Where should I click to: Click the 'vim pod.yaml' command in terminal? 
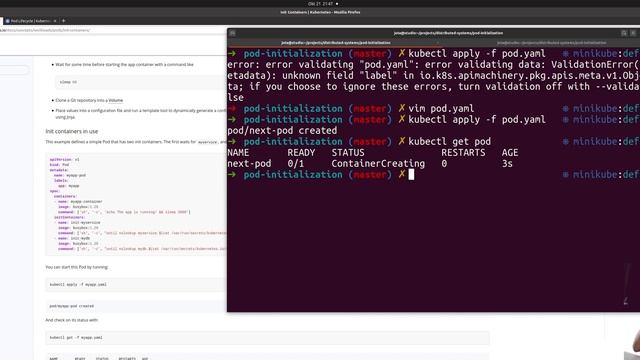(x=441, y=109)
